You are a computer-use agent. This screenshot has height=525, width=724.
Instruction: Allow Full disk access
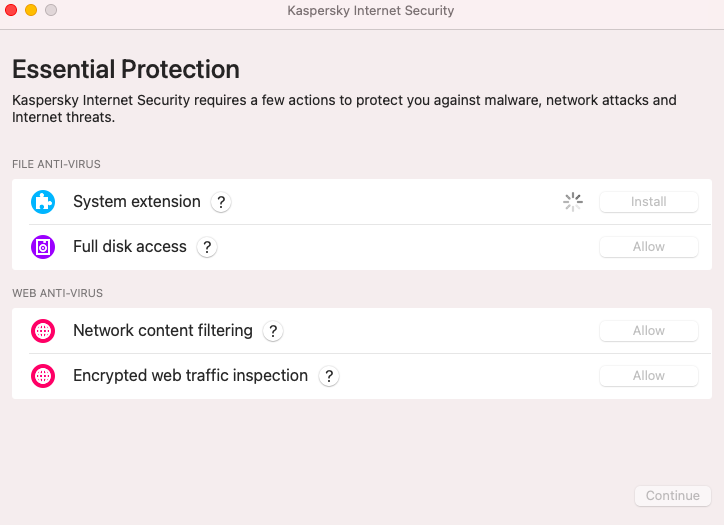click(648, 247)
